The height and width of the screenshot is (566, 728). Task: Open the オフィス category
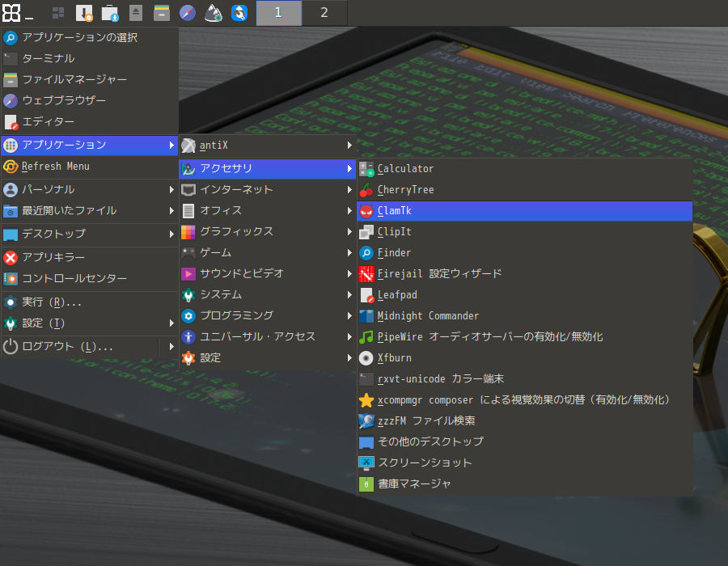[x=268, y=210]
